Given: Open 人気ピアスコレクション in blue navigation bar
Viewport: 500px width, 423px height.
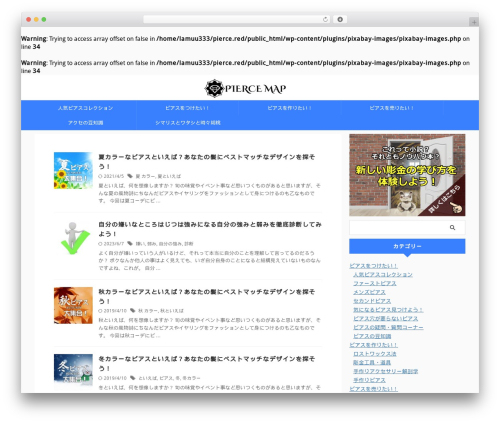Looking at the screenshot, I should (x=86, y=108).
